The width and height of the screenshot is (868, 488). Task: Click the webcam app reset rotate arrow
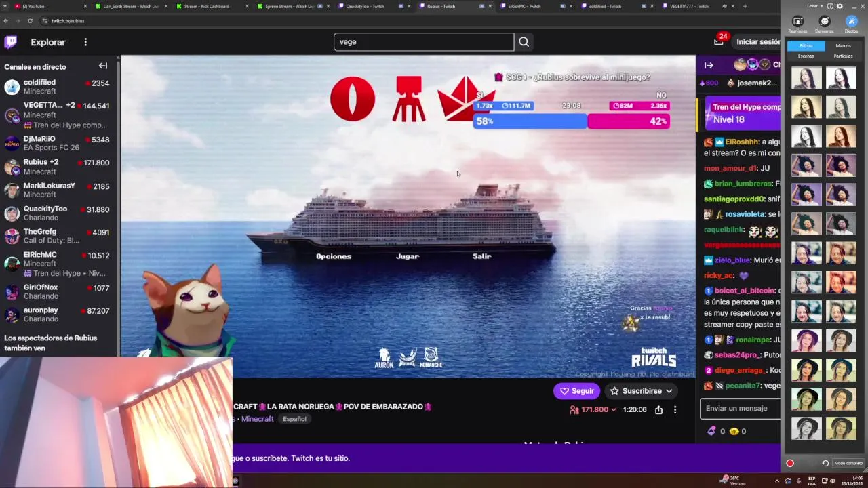coord(825,464)
